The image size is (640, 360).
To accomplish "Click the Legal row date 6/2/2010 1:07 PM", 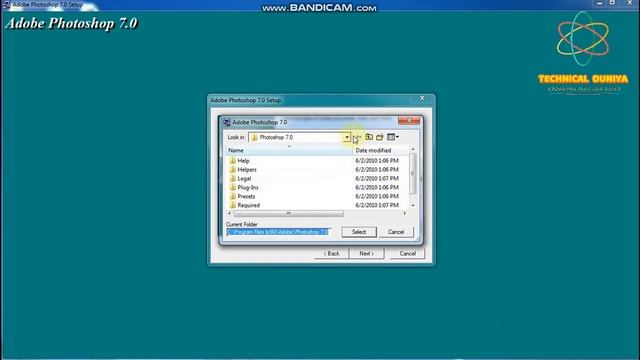I will pos(377,179).
